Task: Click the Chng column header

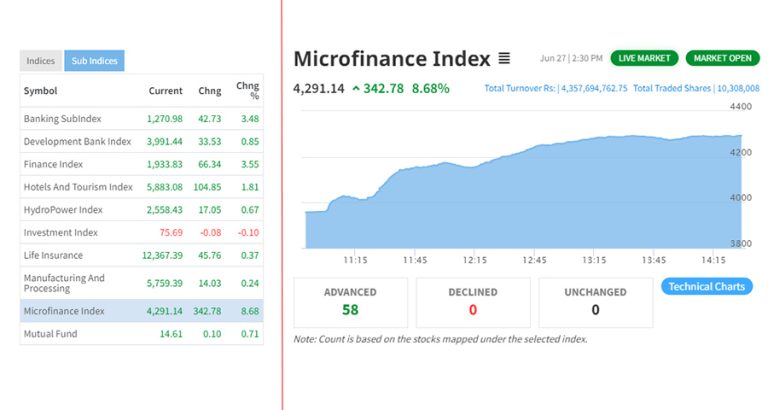Action: pyautogui.click(x=210, y=91)
